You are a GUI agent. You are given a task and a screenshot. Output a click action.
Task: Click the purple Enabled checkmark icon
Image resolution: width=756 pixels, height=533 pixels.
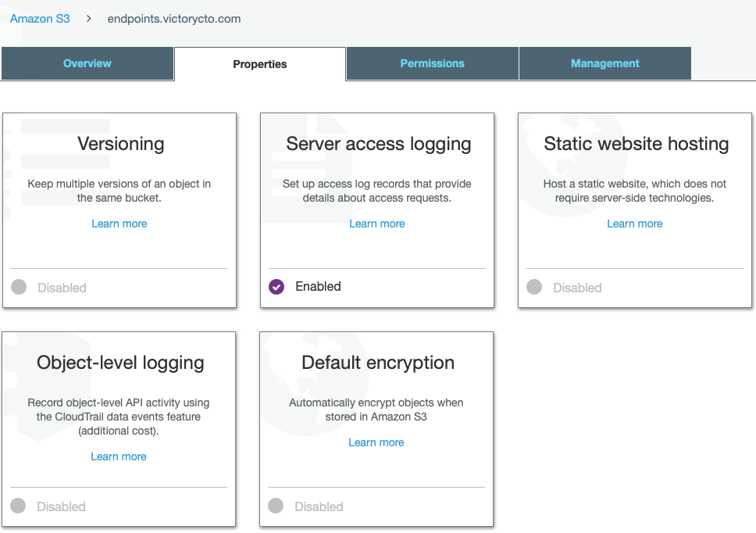click(276, 287)
